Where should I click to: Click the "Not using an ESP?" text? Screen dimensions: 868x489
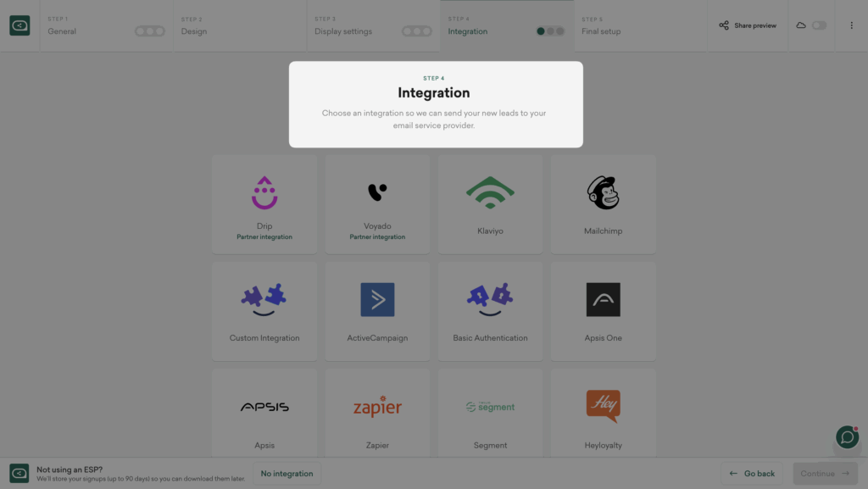(x=70, y=470)
